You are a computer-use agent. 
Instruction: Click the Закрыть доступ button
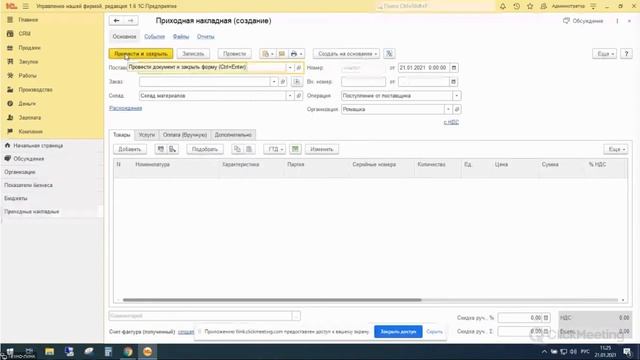click(x=398, y=331)
